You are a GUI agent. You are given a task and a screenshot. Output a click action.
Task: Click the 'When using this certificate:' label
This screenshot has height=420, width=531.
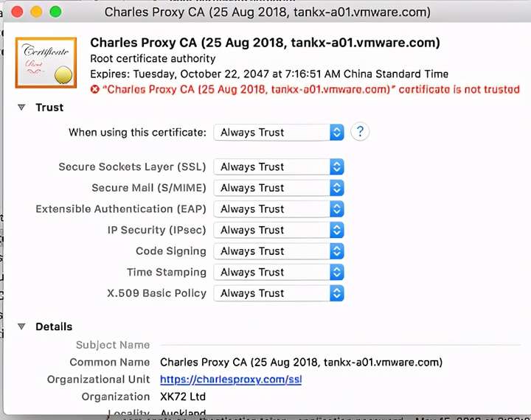click(x=137, y=133)
